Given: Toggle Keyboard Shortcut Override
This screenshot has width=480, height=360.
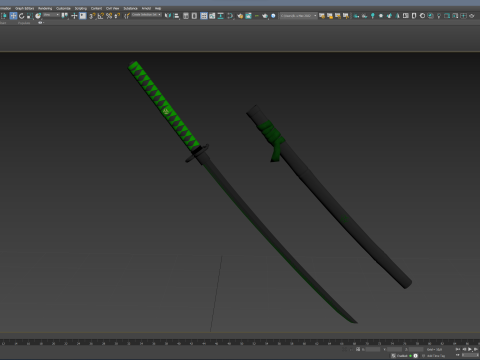Looking at the screenshot, I should [x=83, y=16].
